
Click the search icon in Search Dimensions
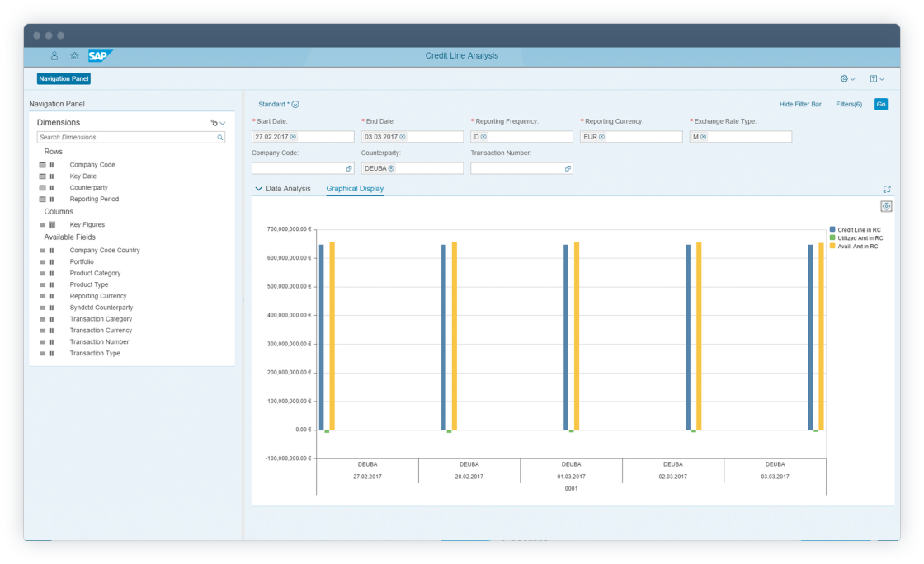click(220, 138)
